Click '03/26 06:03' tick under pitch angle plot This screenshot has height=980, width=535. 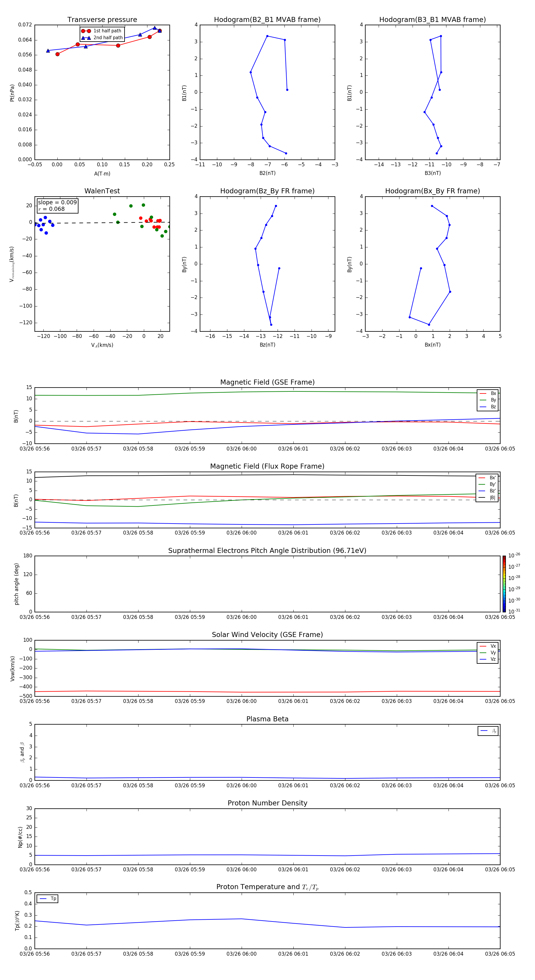point(396,617)
